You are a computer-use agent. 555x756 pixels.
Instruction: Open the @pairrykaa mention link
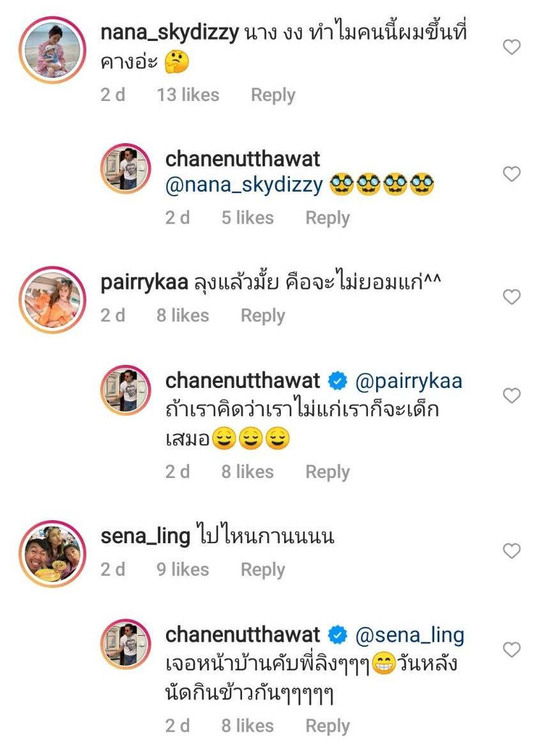tap(407, 382)
